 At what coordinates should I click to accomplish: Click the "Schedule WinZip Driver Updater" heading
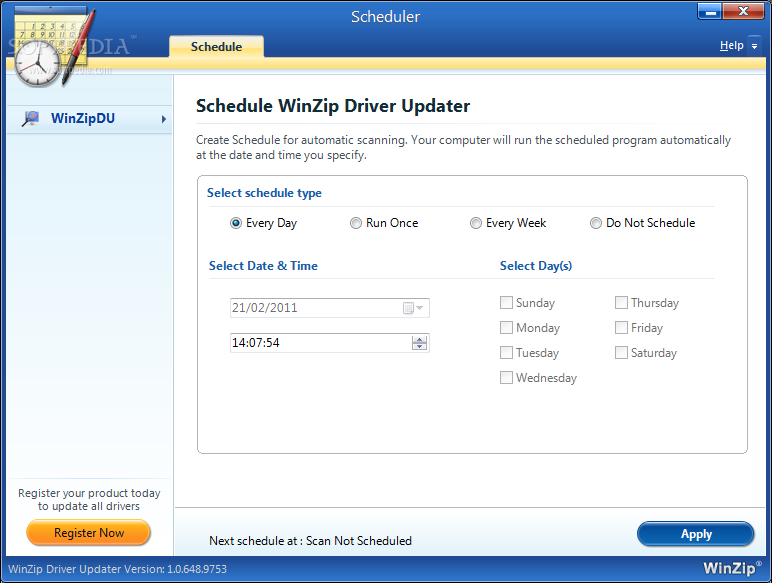point(333,106)
